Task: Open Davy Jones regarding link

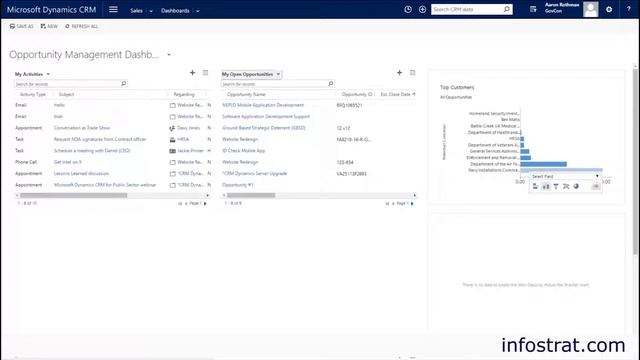Action: tap(189, 128)
